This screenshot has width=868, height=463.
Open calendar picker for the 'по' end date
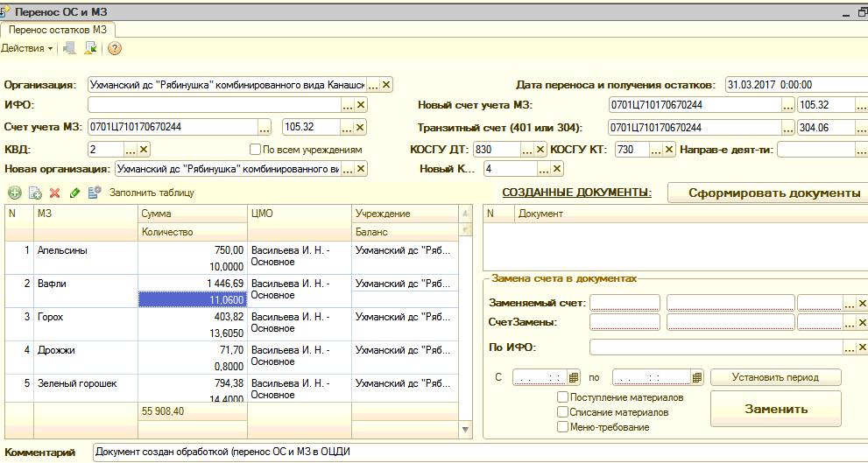(697, 377)
